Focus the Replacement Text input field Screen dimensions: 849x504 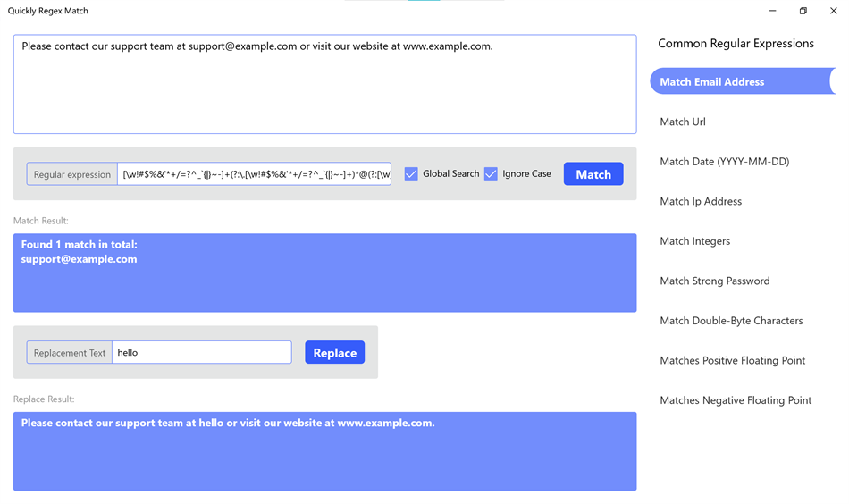pos(201,352)
